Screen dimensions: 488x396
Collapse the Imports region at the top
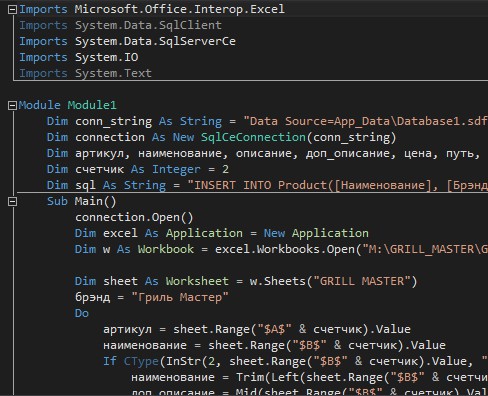[12, 10]
